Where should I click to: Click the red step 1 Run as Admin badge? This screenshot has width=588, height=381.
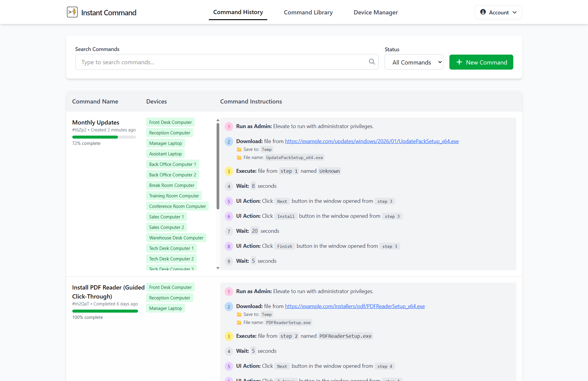pos(229,126)
